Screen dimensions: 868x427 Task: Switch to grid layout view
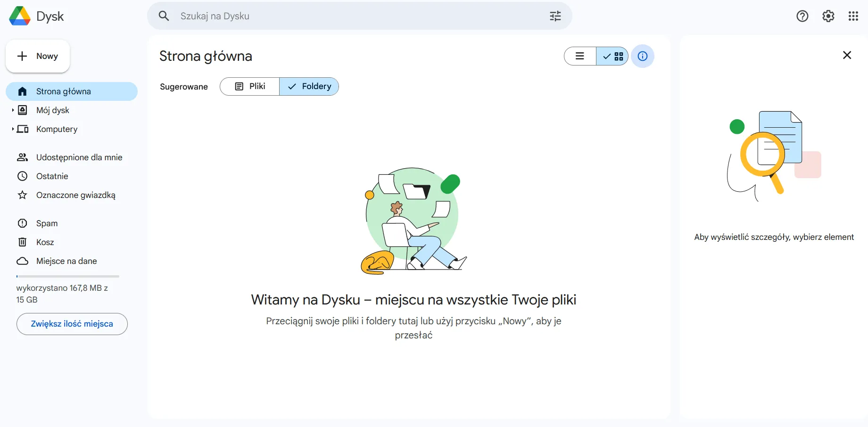pyautogui.click(x=612, y=56)
